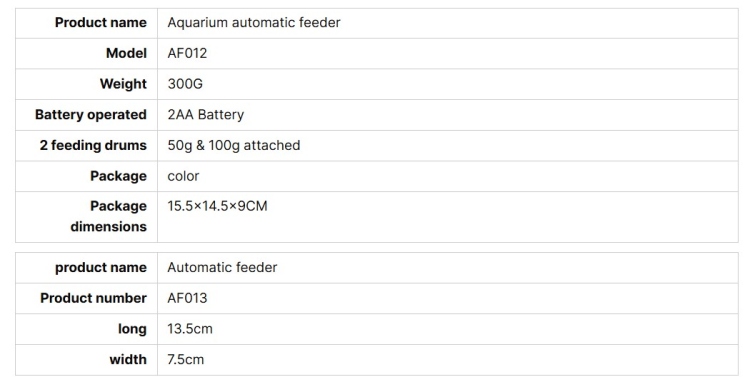Click the 7.5cm width value
The height and width of the screenshot is (382, 750).
coord(185,360)
